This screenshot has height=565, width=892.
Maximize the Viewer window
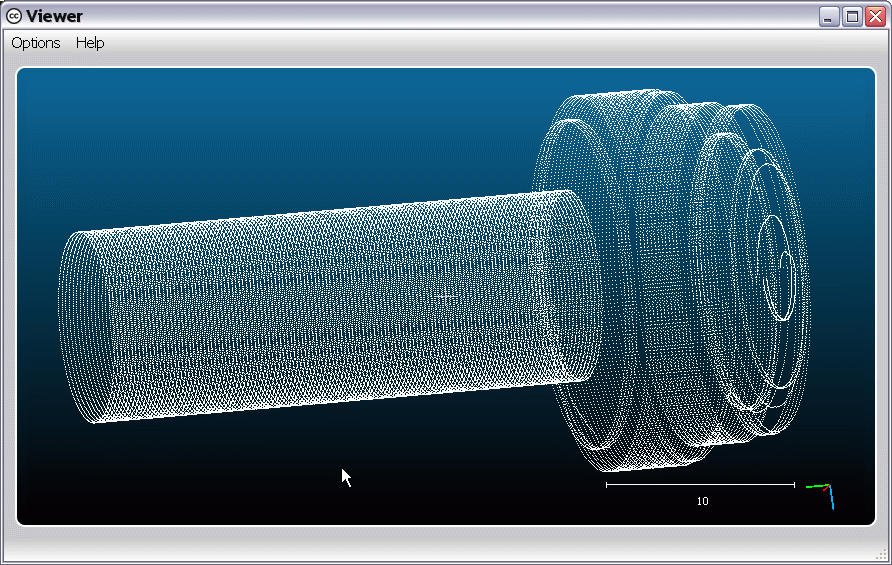coord(852,17)
